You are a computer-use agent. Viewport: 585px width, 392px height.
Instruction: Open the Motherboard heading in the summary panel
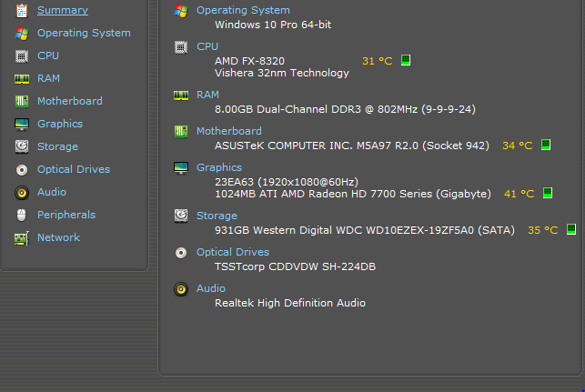tap(228, 131)
